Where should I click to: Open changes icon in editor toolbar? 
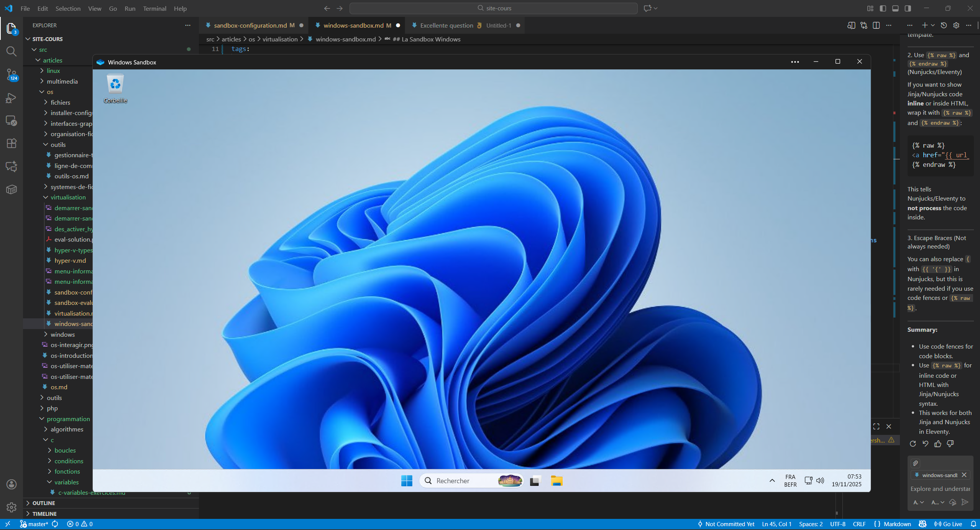tap(864, 25)
